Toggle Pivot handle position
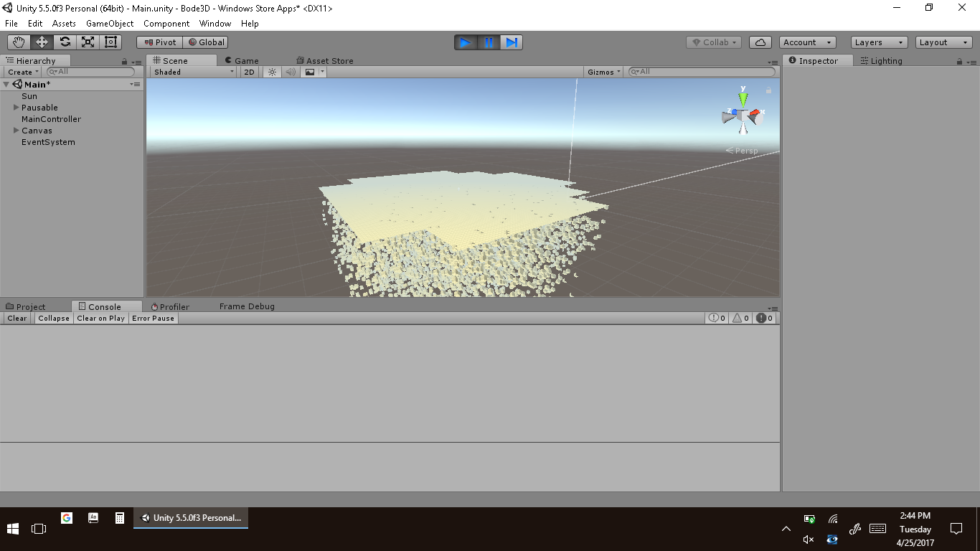The height and width of the screenshot is (551, 980). click(x=160, y=42)
